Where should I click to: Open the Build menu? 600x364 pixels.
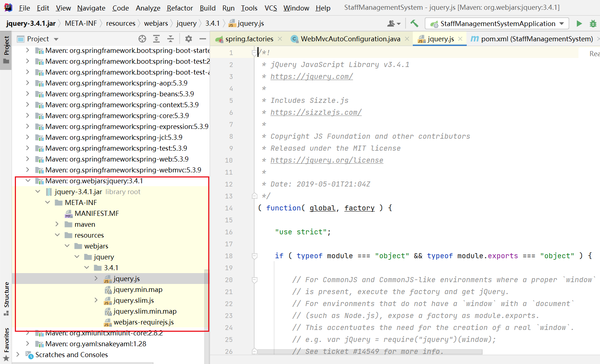click(x=207, y=8)
